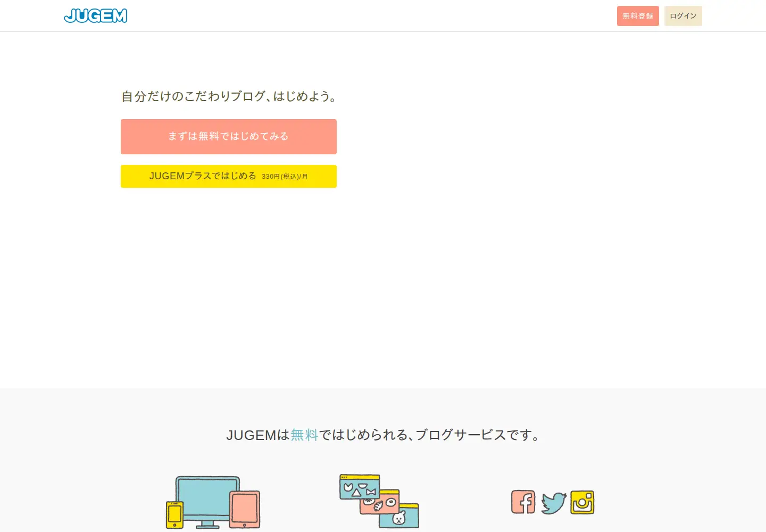Click the JUGEM logo
This screenshot has width=766, height=532.
(96, 16)
